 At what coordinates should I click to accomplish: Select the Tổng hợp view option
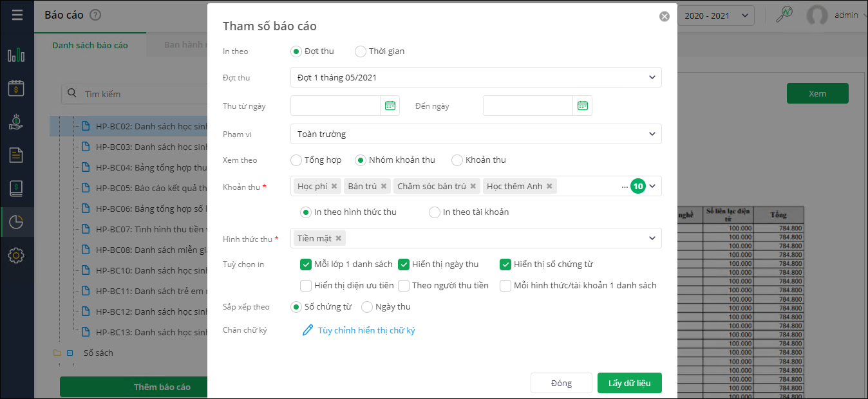pos(296,160)
